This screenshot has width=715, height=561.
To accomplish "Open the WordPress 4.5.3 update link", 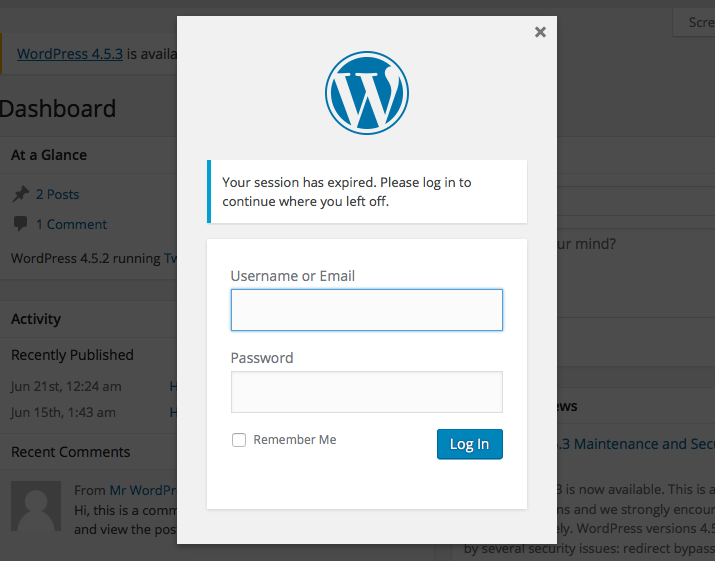I will coord(70,54).
